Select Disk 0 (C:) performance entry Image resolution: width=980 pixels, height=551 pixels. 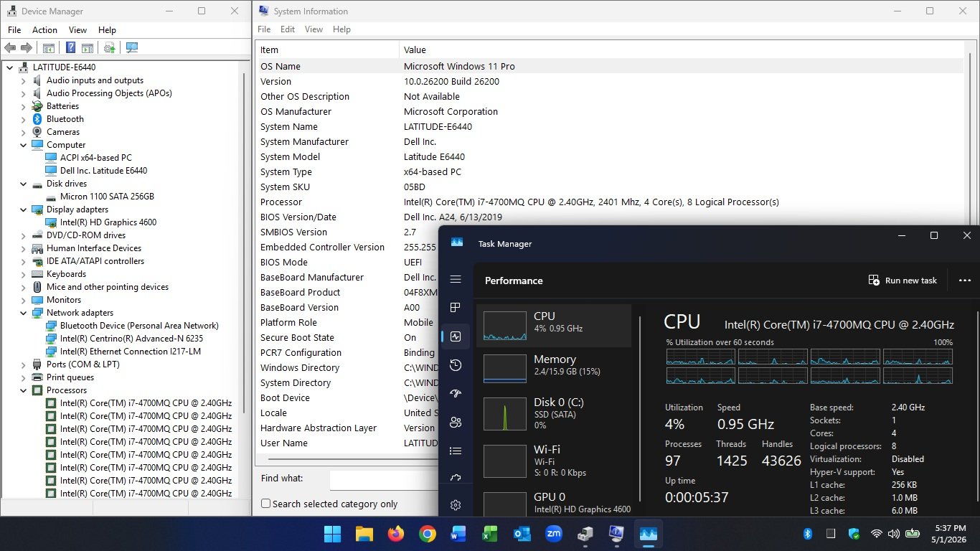[x=553, y=413]
